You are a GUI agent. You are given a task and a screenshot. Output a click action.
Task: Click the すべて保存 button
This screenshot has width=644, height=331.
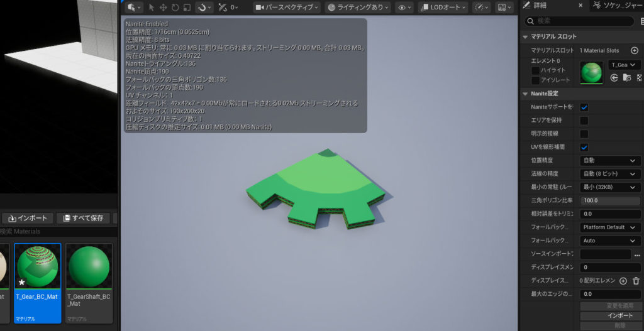[x=83, y=218]
